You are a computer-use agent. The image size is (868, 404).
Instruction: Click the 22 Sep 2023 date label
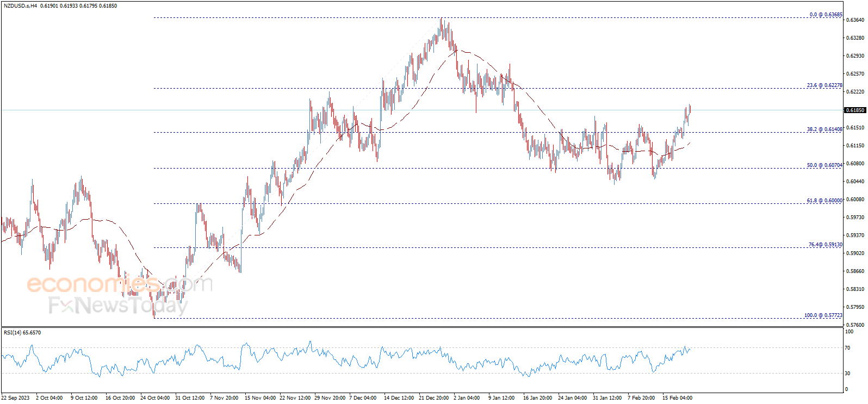(x=15, y=398)
